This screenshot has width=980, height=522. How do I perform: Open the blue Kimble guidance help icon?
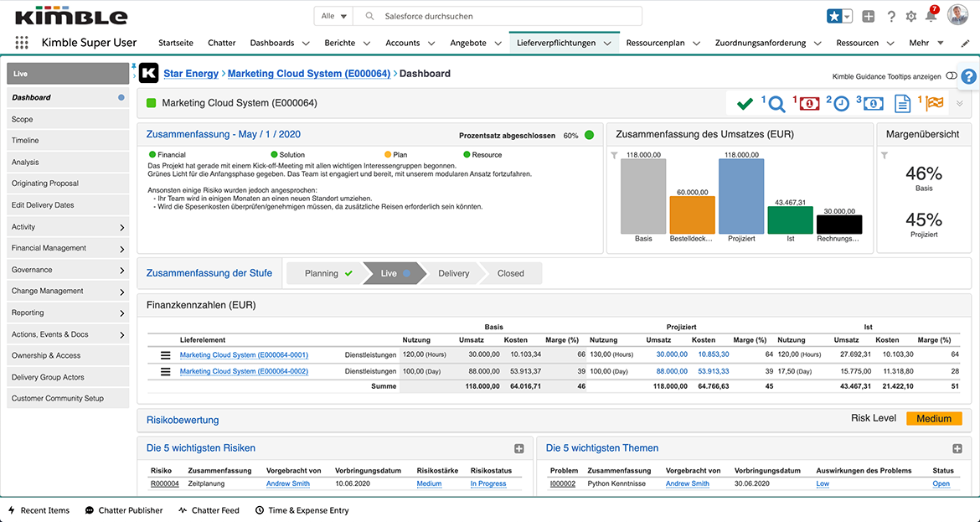tap(969, 76)
